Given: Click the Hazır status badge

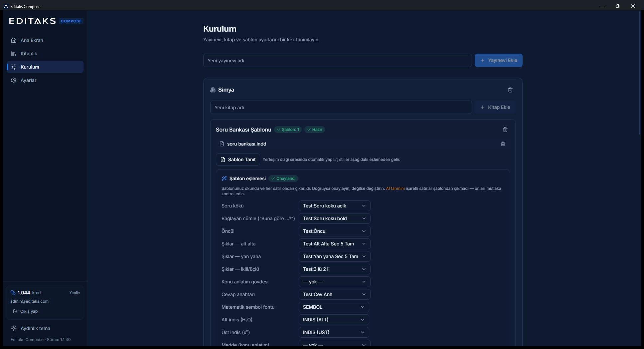Looking at the screenshot, I should (314, 130).
